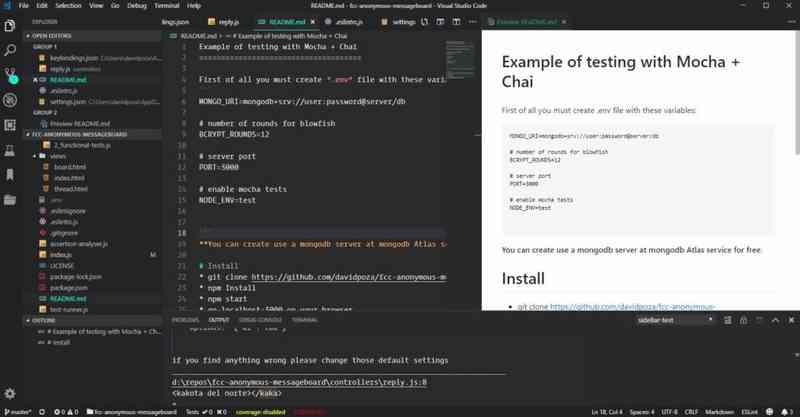Open the output channel dropdown
The image size is (800, 417).
(x=674, y=320)
